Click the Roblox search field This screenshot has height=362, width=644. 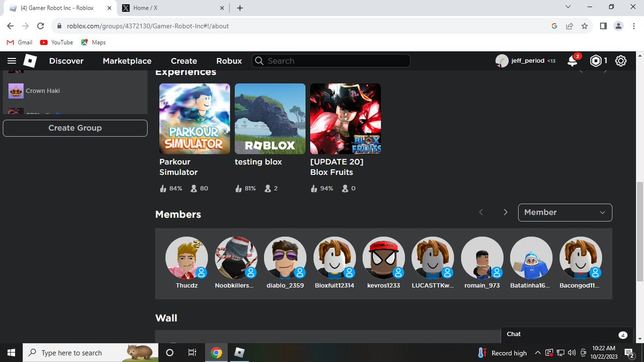[x=331, y=61]
